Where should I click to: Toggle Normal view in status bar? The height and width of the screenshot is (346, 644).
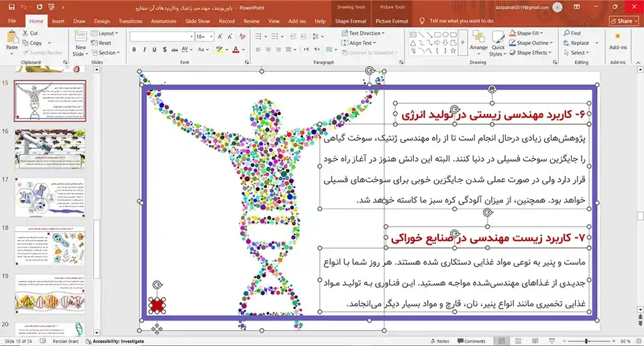pos(502,341)
